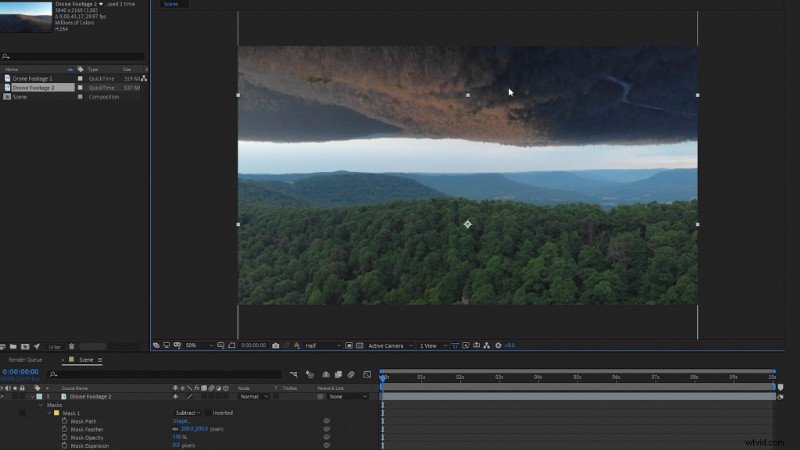Click the Mask Opacity 100% value
Viewport: 800px width, 450px height.
click(178, 438)
